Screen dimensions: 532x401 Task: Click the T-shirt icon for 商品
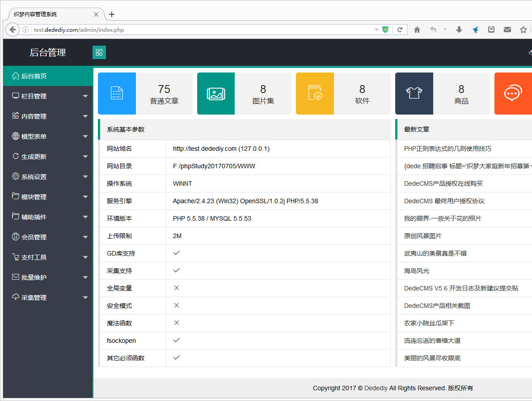click(x=414, y=94)
